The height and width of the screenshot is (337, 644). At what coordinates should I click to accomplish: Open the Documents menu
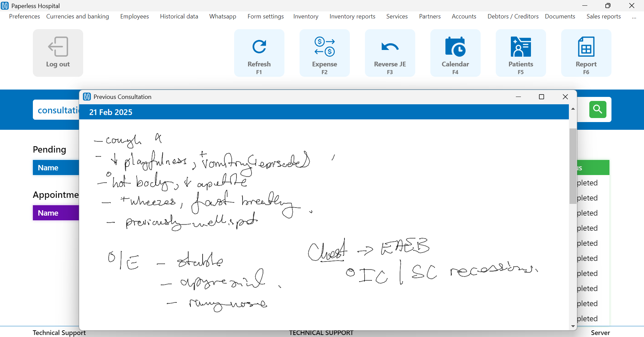pyautogui.click(x=560, y=16)
